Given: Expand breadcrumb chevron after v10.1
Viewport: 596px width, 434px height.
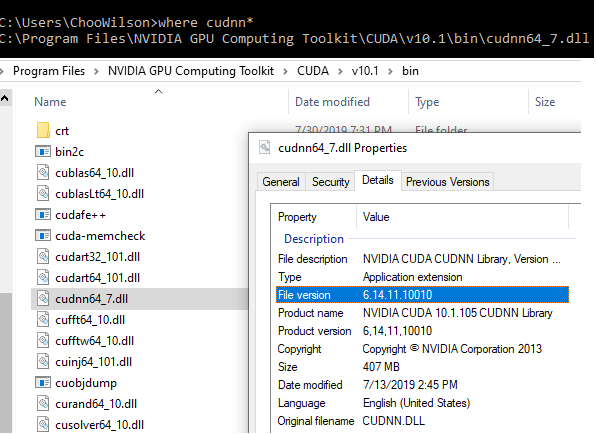Looking at the screenshot, I should click(390, 71).
